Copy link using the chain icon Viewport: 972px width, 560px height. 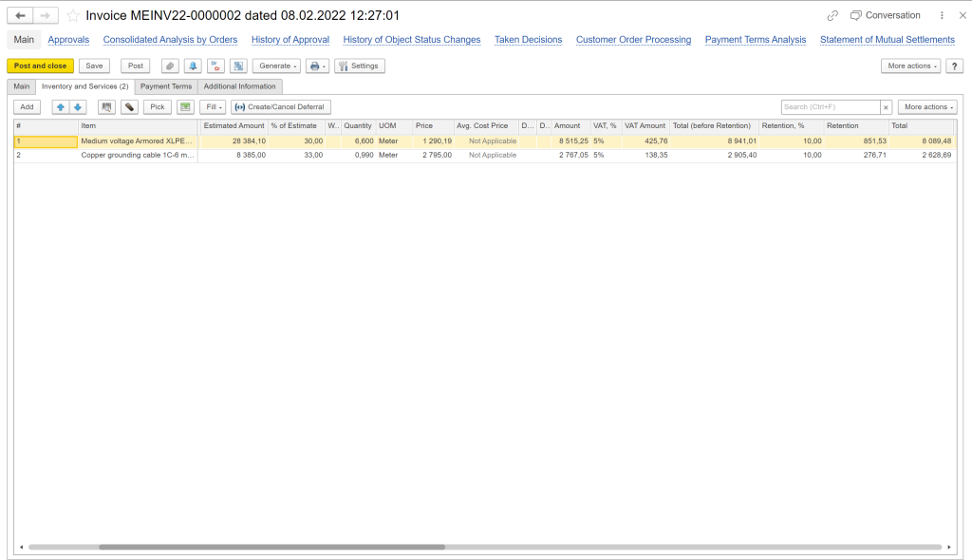[x=832, y=15]
